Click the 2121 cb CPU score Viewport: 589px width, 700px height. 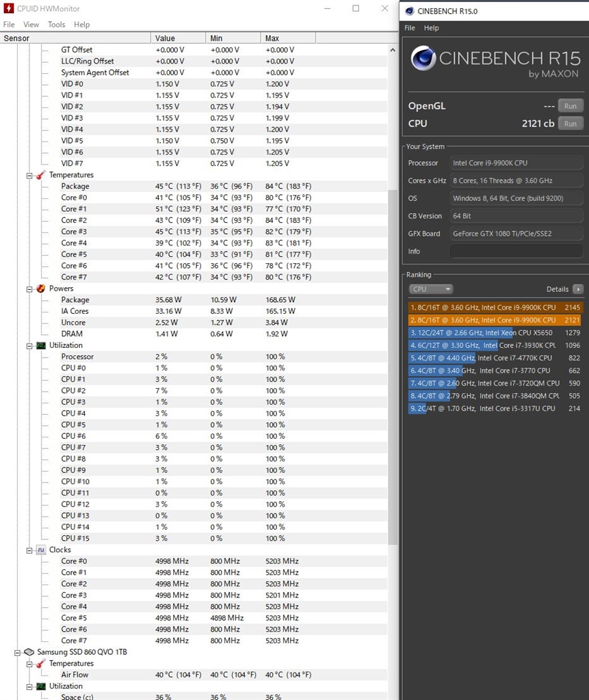(538, 124)
